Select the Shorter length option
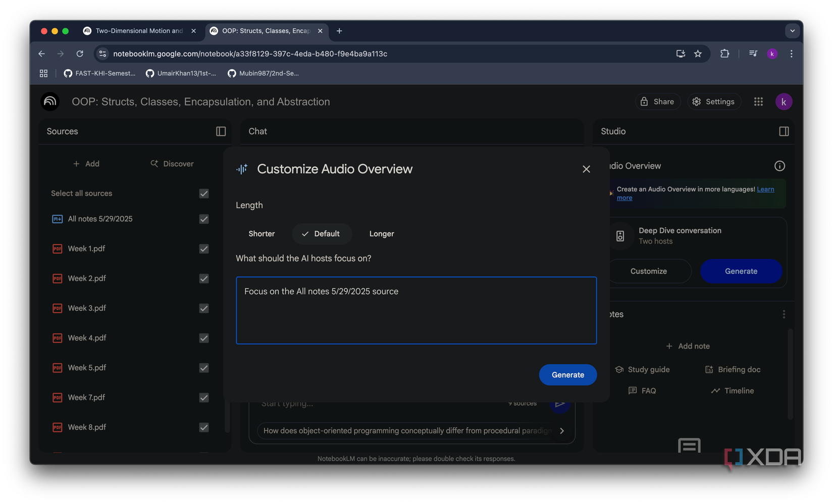Image resolution: width=833 pixels, height=504 pixels. tap(262, 234)
